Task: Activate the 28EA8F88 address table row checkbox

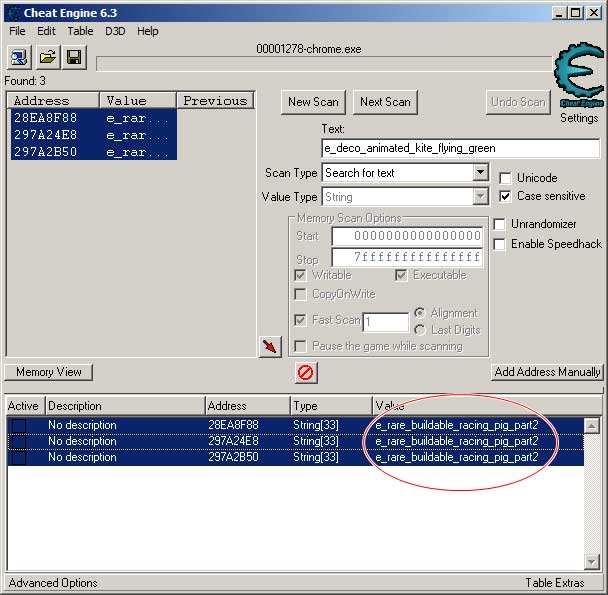Action: tap(18, 425)
